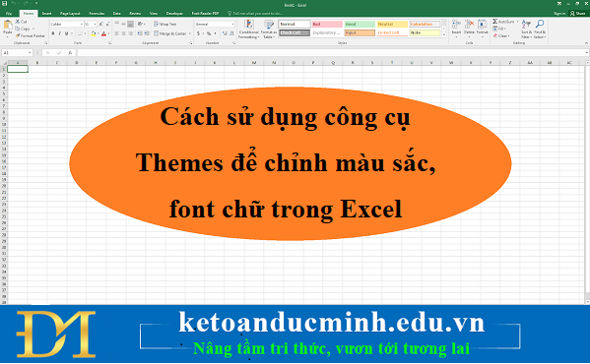Click the Insert Function fx icon
Image resolution: width=590 pixels, height=364 pixels.
tap(70, 53)
